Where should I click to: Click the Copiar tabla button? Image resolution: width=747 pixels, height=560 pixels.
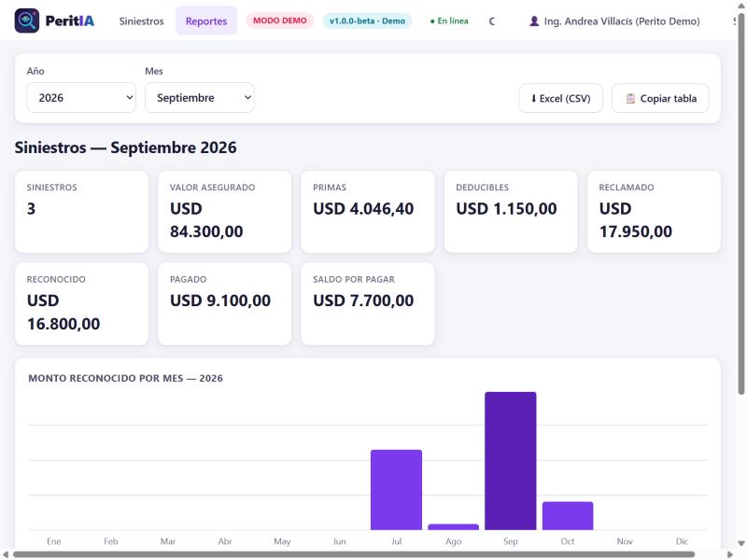click(660, 99)
